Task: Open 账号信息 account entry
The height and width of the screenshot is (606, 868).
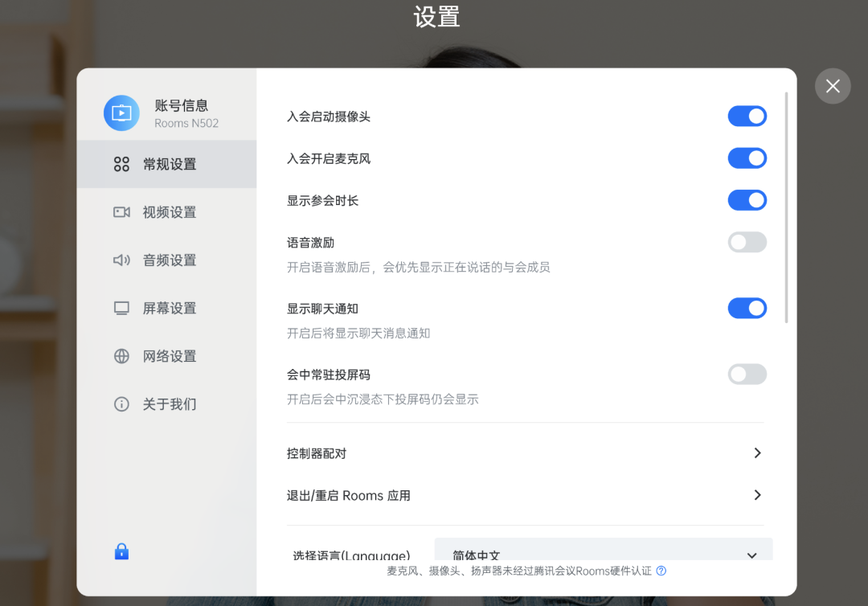Action: [x=166, y=113]
